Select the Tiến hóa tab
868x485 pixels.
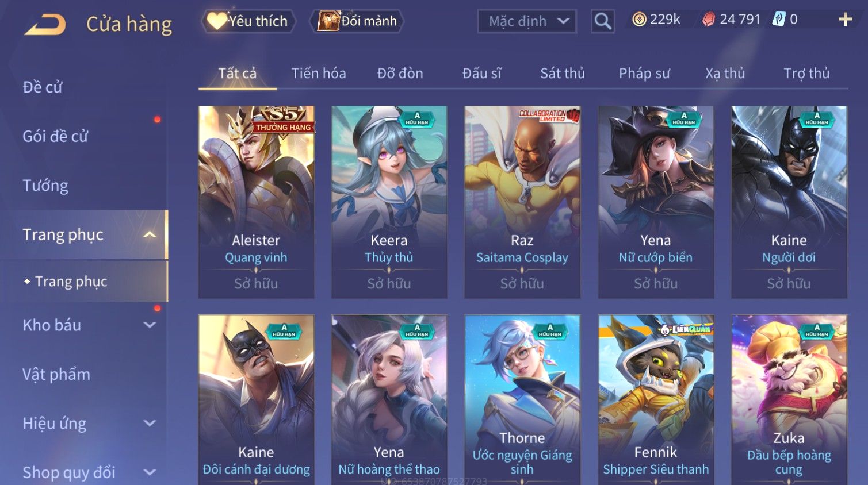(319, 74)
